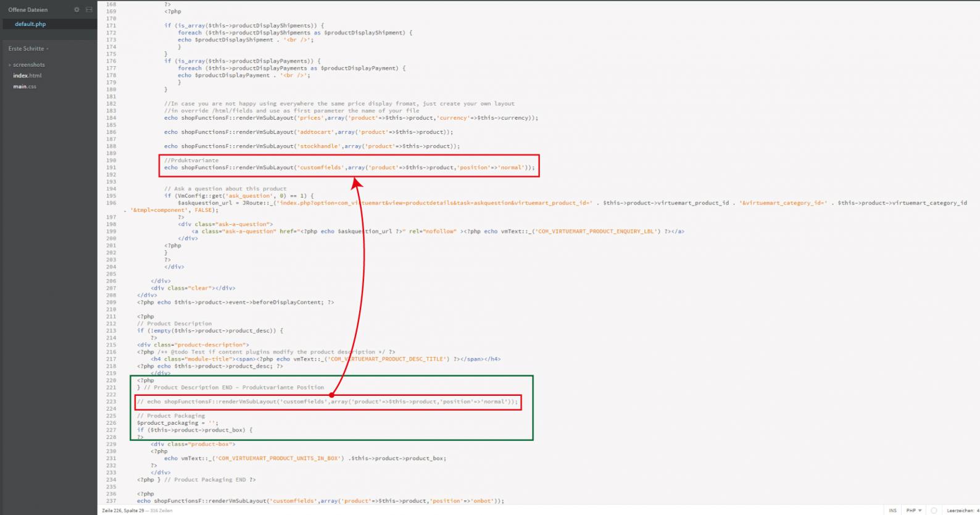Open the Erste Schritte project dropdown
980x515 pixels.
[28, 49]
